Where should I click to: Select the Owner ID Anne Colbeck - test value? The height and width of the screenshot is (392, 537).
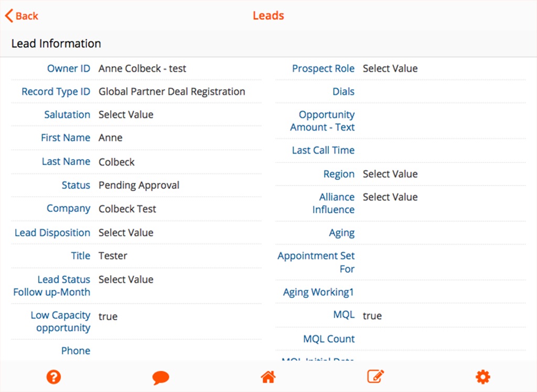142,69
